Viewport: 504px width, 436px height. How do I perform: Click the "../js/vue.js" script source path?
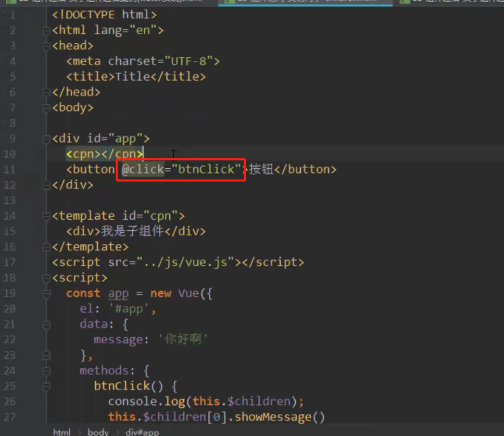pos(185,262)
